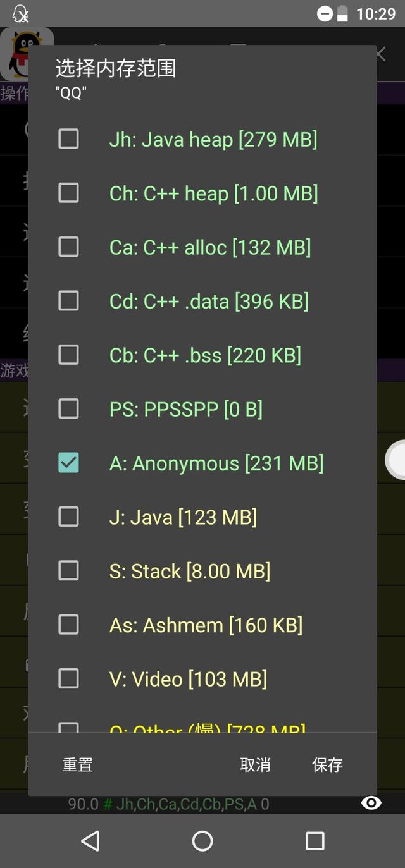The width and height of the screenshot is (405, 868).
Task: Enable the Jh: Java heap checkbox
Action: [x=68, y=138]
